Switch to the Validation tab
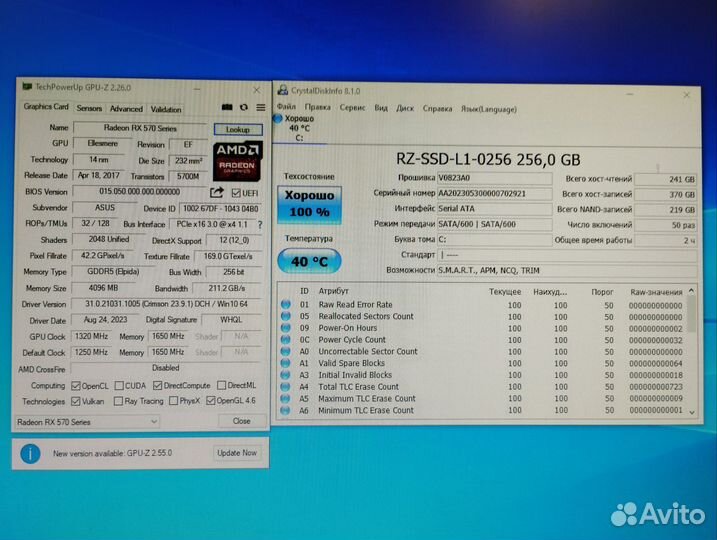The width and height of the screenshot is (717, 540). (166, 109)
